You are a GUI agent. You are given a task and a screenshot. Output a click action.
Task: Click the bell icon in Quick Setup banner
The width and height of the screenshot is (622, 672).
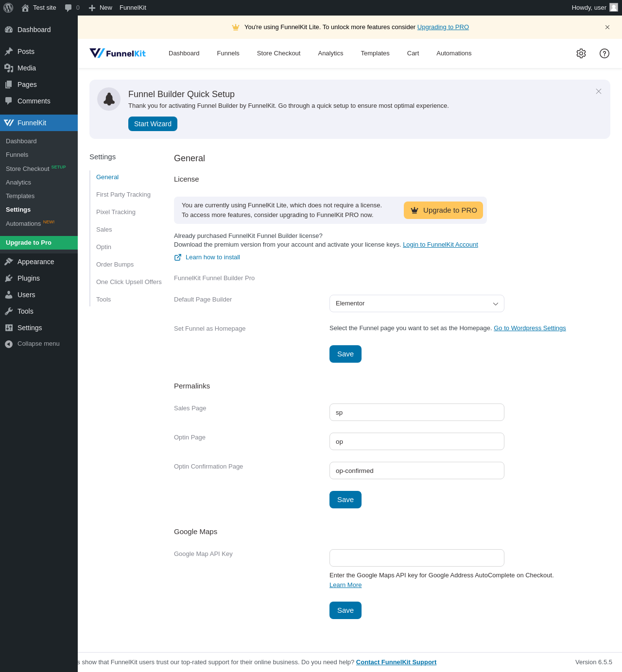pyautogui.click(x=109, y=99)
